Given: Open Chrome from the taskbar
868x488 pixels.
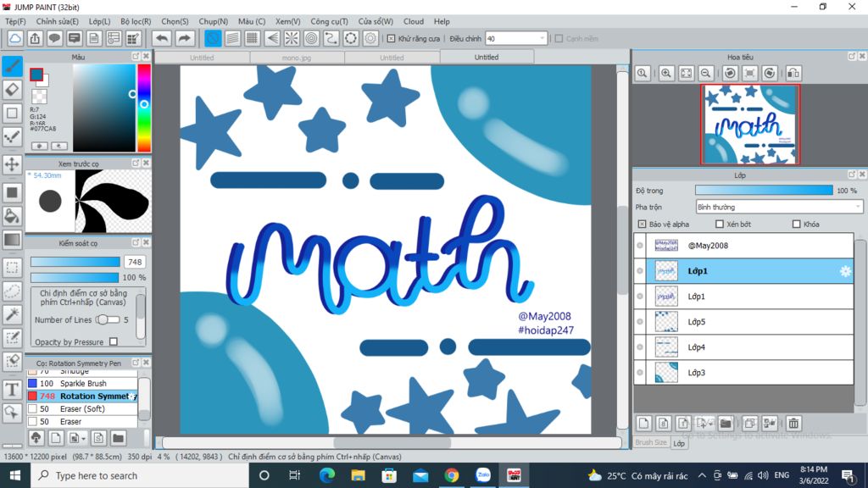Looking at the screenshot, I should pos(452,475).
